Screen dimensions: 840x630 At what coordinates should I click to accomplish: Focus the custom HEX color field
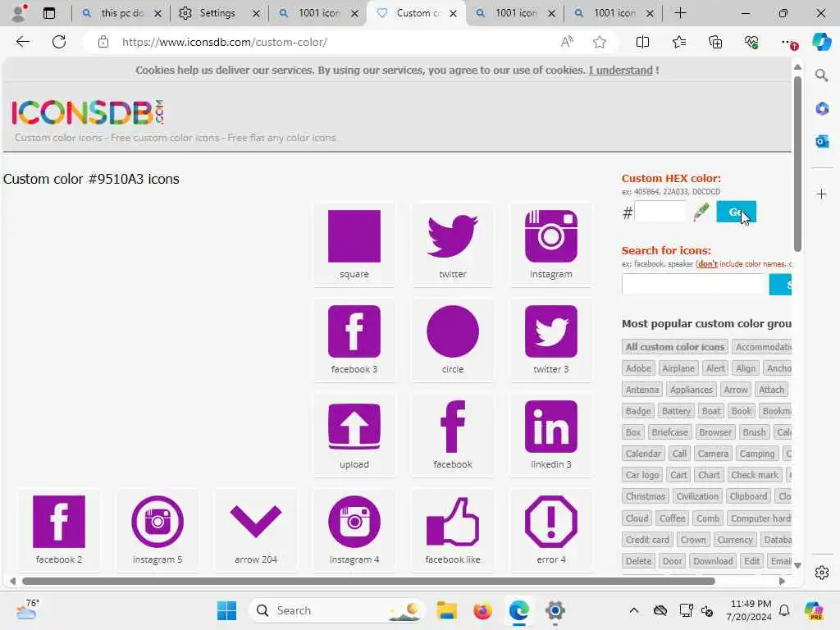pos(660,212)
